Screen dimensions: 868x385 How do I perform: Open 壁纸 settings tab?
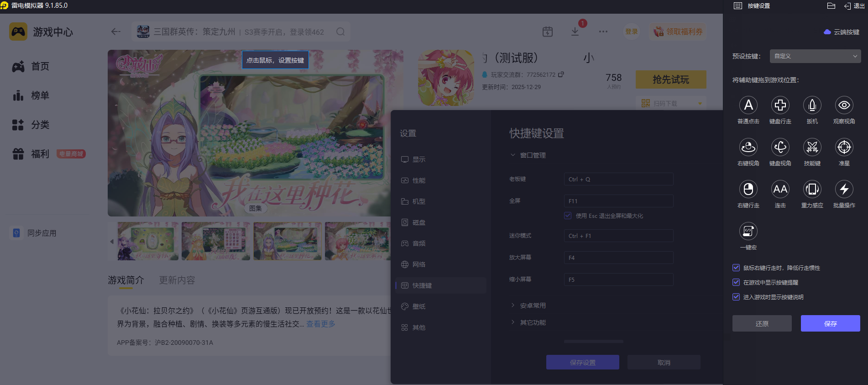(x=440, y=306)
